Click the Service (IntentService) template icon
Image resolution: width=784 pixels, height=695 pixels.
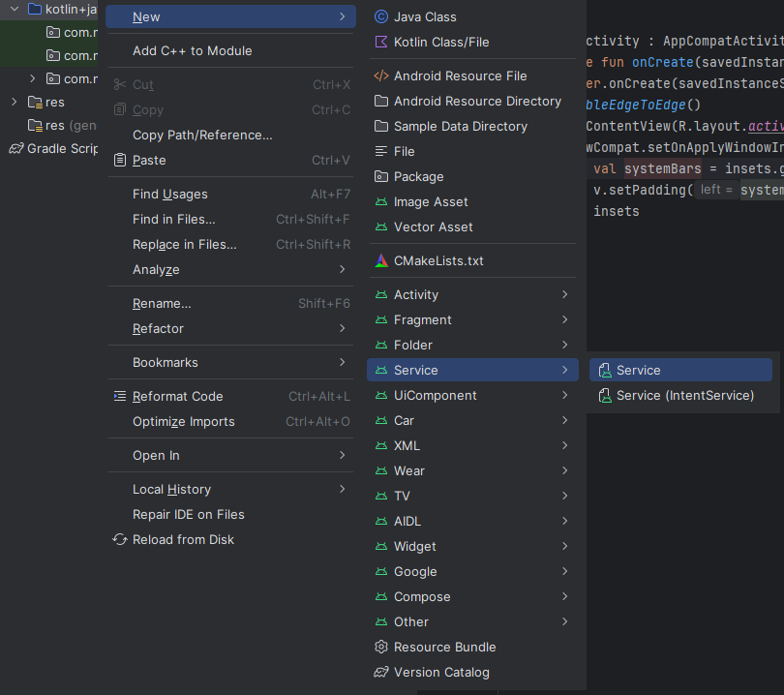click(605, 395)
